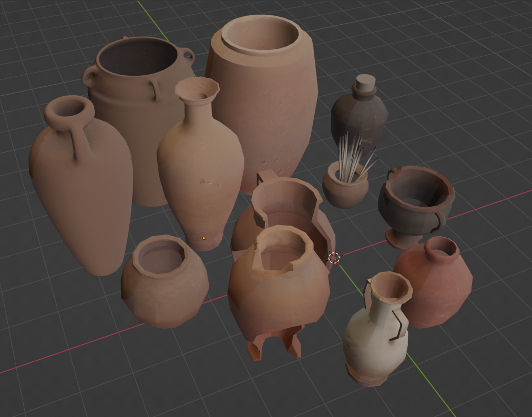
Task: Click the red-white 3D cursor
Action: tap(334, 258)
